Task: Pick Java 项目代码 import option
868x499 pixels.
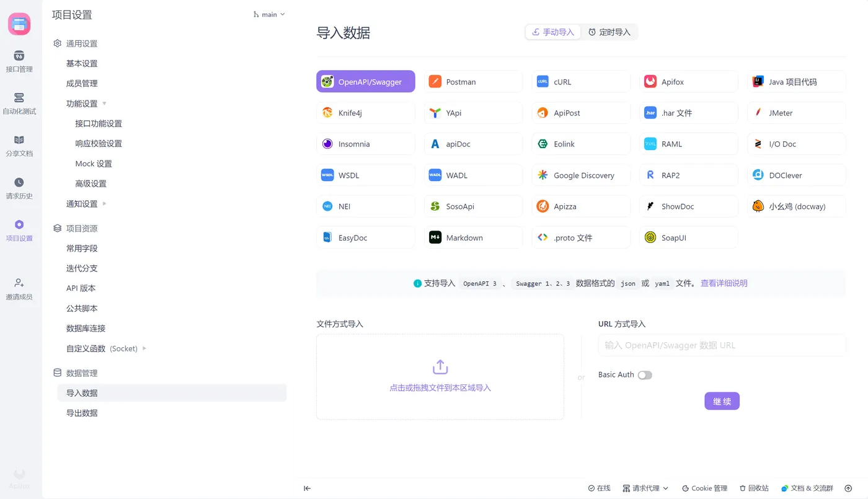Action: pyautogui.click(x=797, y=81)
